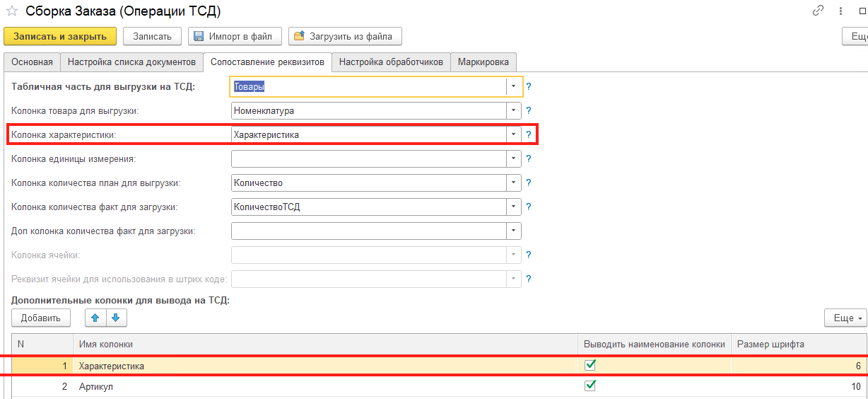Image resolution: width=868 pixels, height=399 pixels.
Task: Move row up with blue arrow
Action: (95, 318)
